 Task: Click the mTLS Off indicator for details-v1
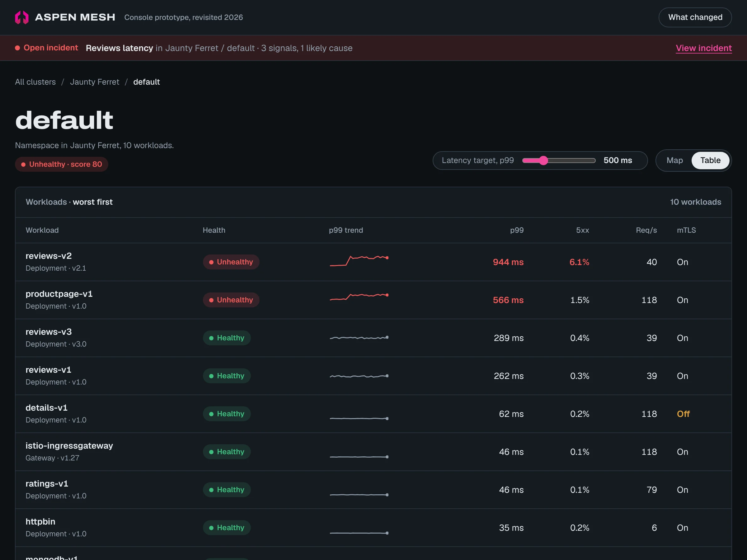coord(683,414)
